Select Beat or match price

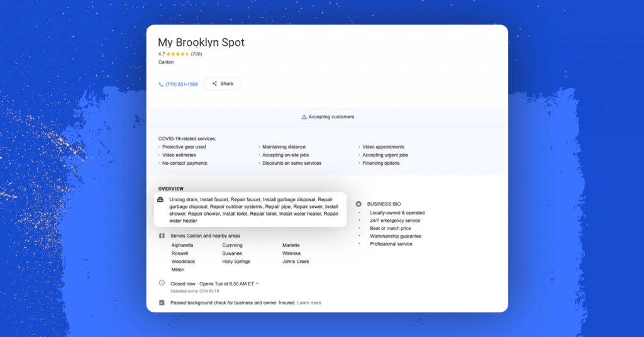tap(390, 229)
